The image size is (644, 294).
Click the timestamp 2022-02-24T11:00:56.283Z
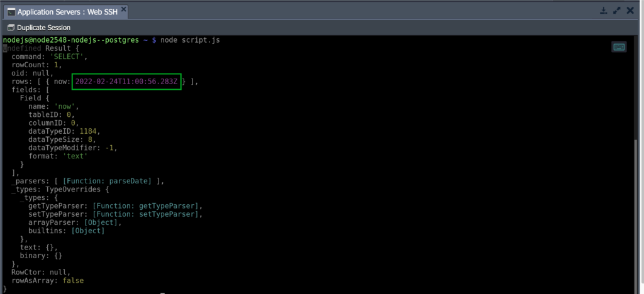tap(126, 82)
